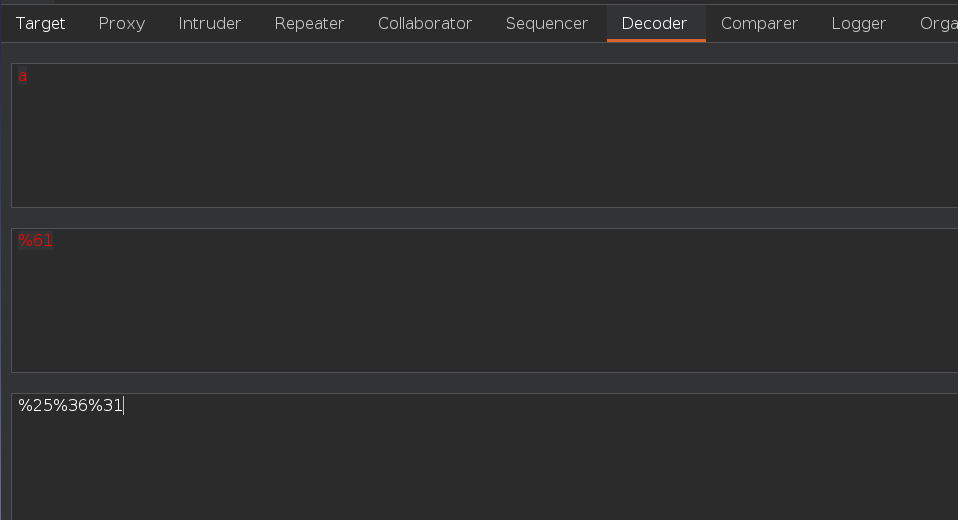
Task: Click the red text '%61'
Action: (x=35, y=241)
